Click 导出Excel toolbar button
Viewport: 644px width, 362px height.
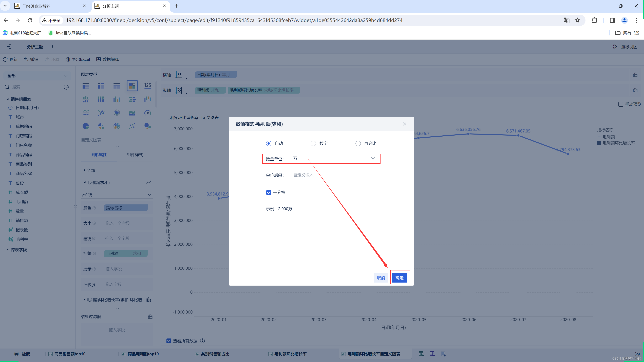(78, 59)
